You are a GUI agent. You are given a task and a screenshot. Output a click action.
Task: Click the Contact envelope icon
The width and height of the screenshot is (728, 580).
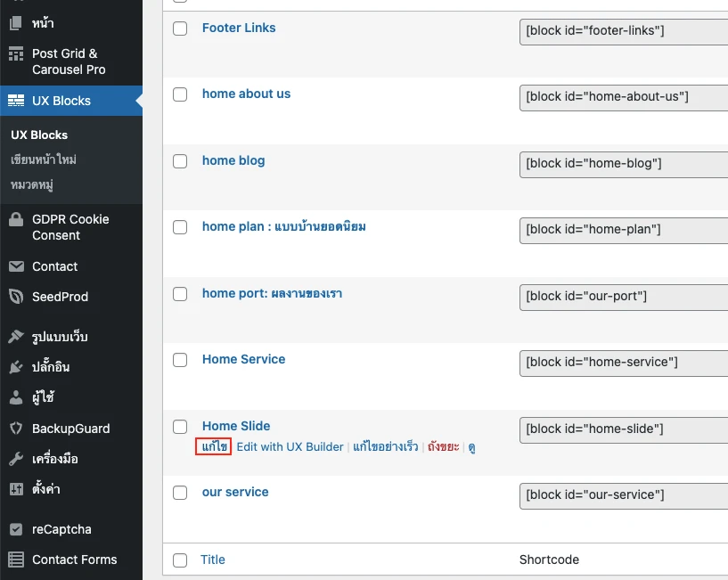pos(16,266)
